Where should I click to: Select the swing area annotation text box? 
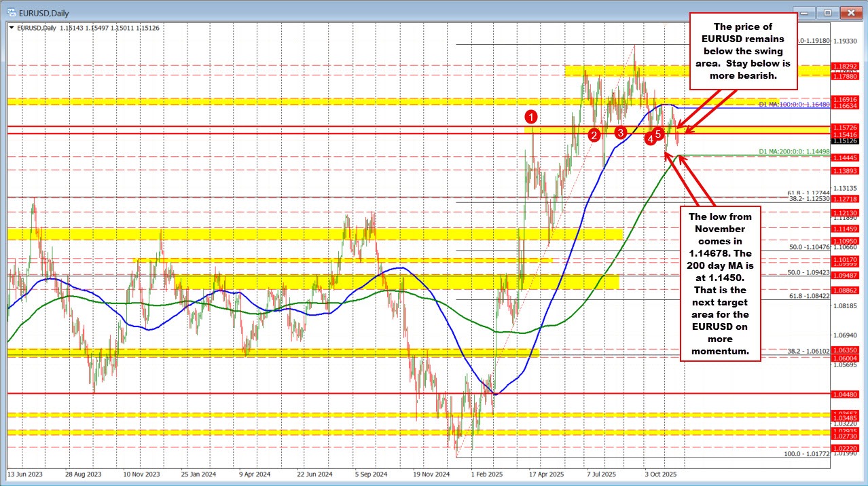click(x=744, y=51)
